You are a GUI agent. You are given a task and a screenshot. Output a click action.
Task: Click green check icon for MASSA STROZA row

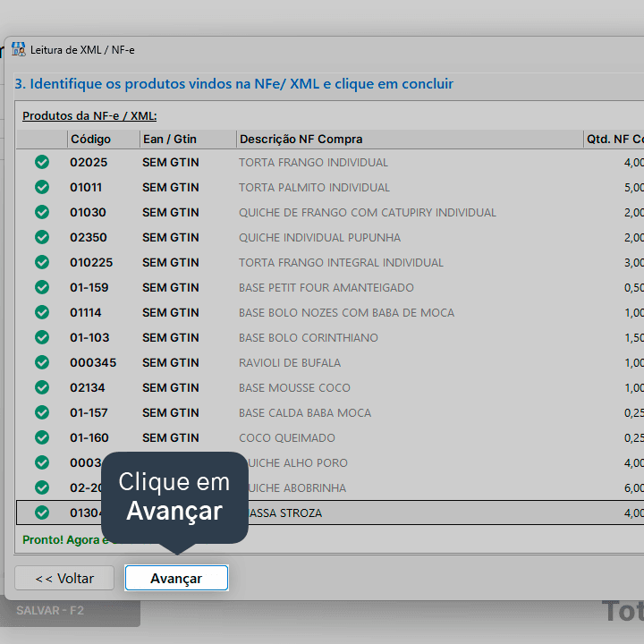(42, 513)
